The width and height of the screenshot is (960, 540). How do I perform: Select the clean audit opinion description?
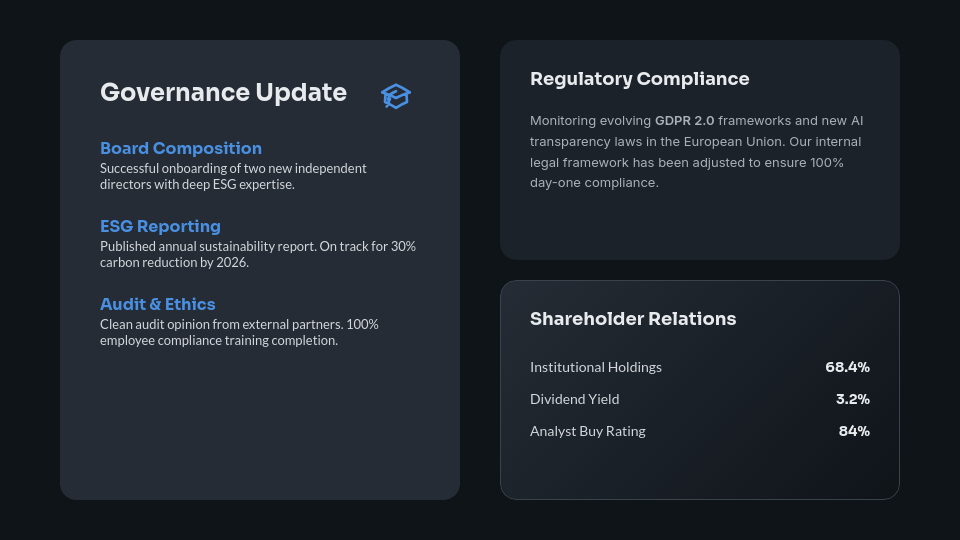[239, 332]
